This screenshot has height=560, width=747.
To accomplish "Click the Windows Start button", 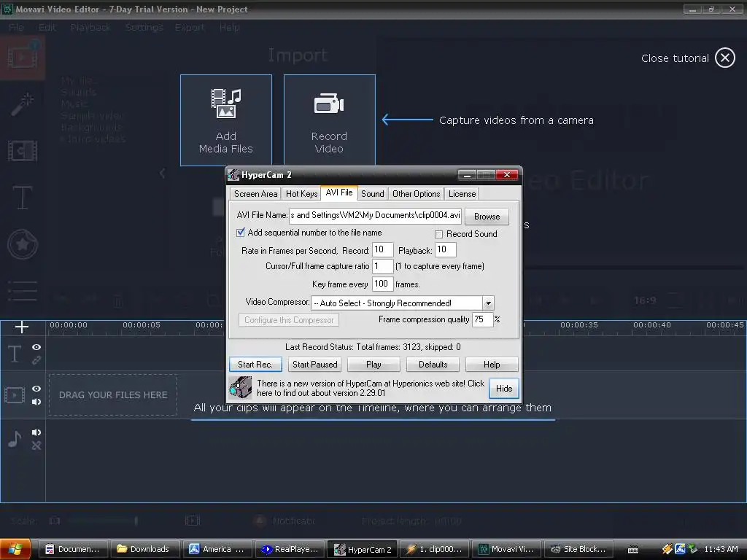I will pyautogui.click(x=16, y=549).
